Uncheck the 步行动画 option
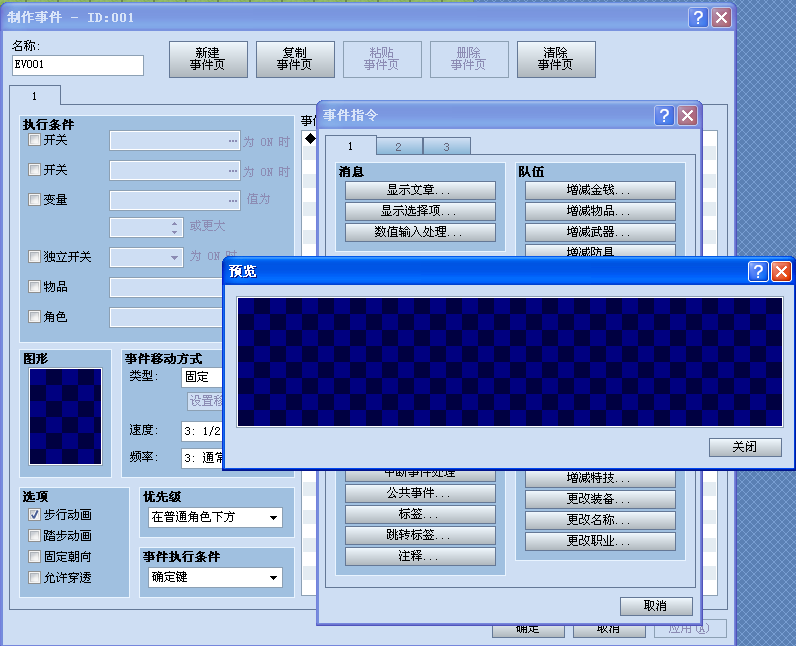 [35, 515]
